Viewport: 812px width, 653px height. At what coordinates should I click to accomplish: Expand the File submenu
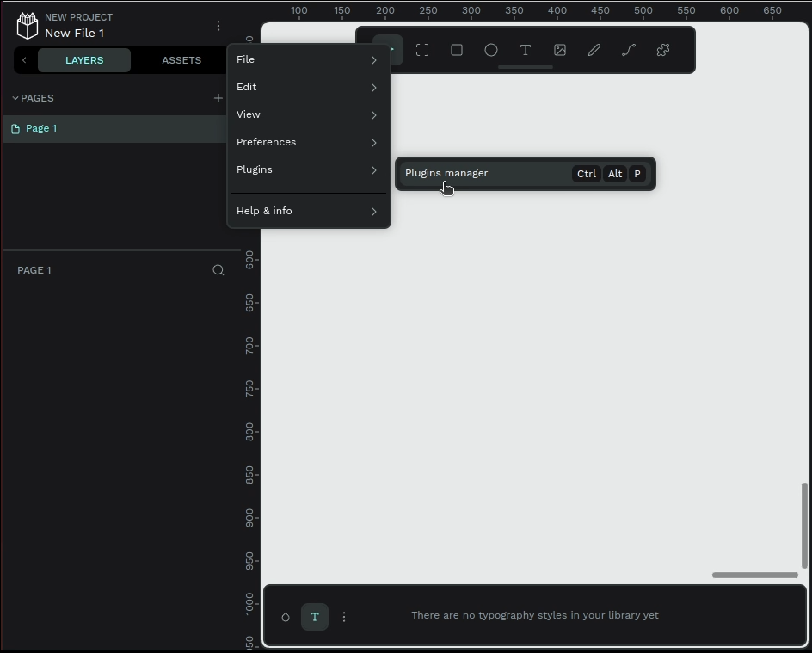(x=308, y=59)
